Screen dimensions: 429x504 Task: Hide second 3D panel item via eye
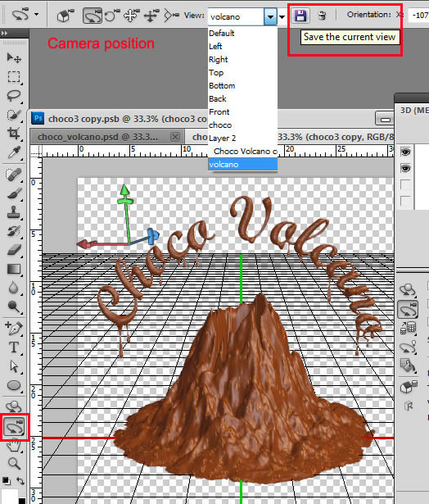pos(405,168)
